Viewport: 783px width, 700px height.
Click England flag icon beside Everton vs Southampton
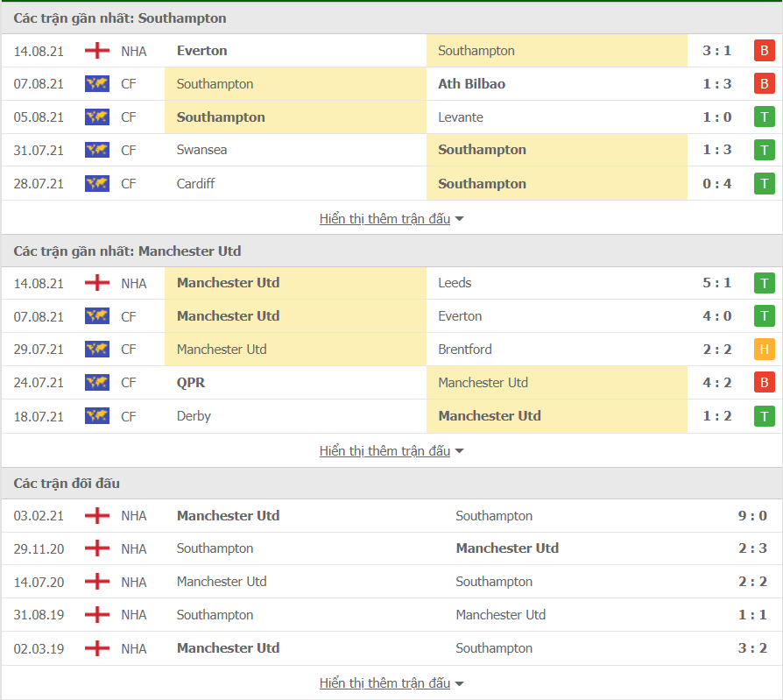(x=96, y=51)
